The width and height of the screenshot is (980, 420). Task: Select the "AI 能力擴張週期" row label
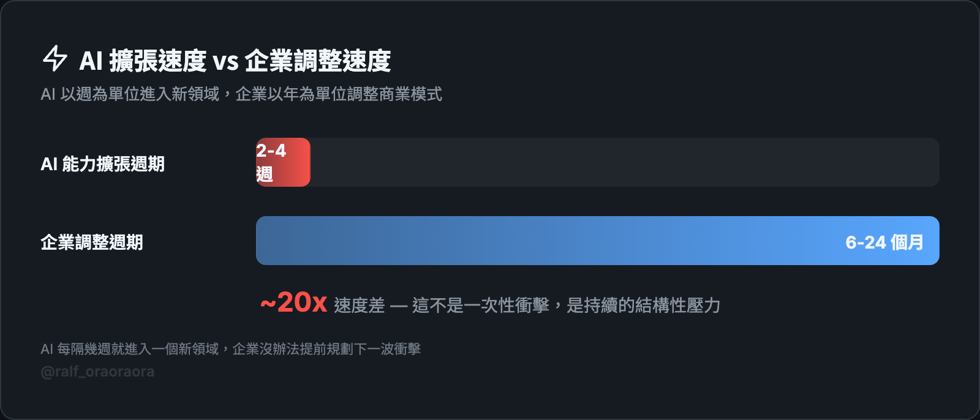pos(102,164)
